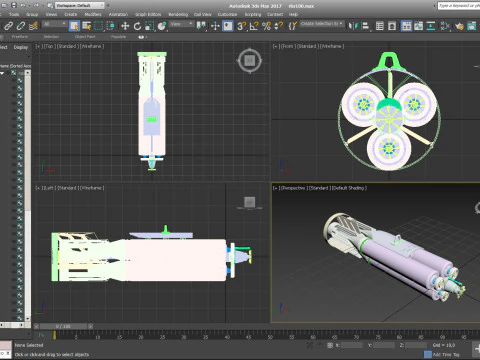
Task: Open the Create Selection Set dropdown
Action: coord(322,24)
